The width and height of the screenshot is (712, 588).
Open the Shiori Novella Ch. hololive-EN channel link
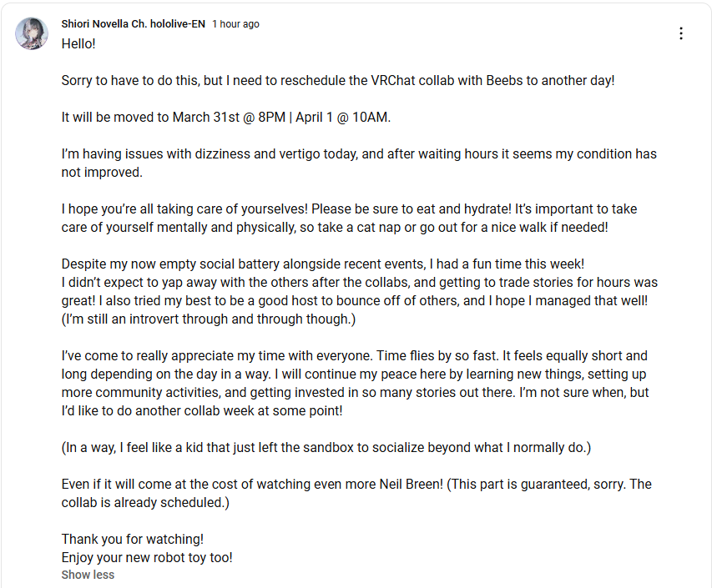click(x=133, y=24)
